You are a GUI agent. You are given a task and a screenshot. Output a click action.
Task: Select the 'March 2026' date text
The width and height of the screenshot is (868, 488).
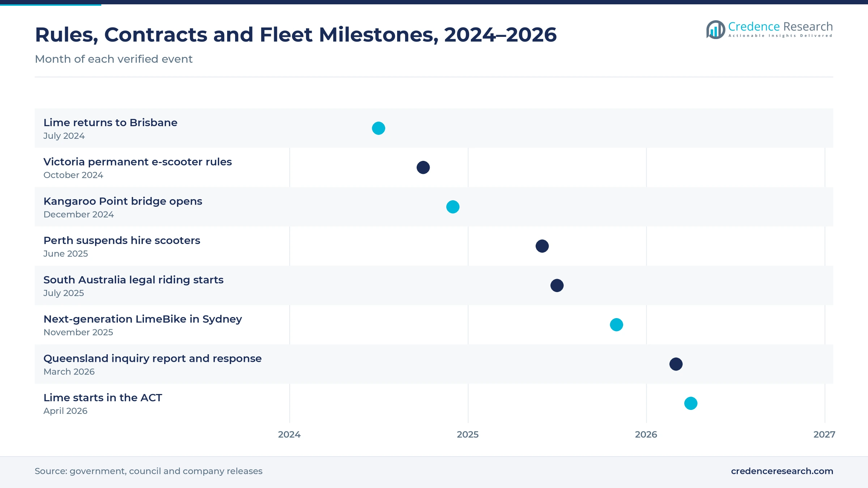tap(69, 372)
